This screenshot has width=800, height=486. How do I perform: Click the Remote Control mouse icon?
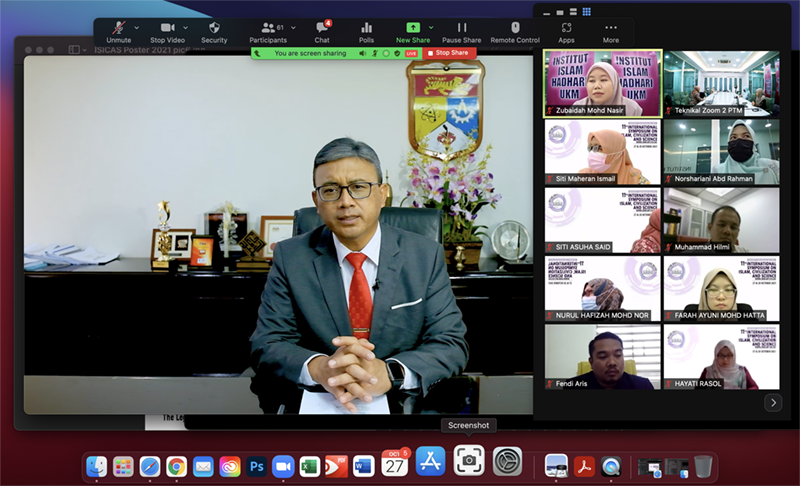(515, 28)
